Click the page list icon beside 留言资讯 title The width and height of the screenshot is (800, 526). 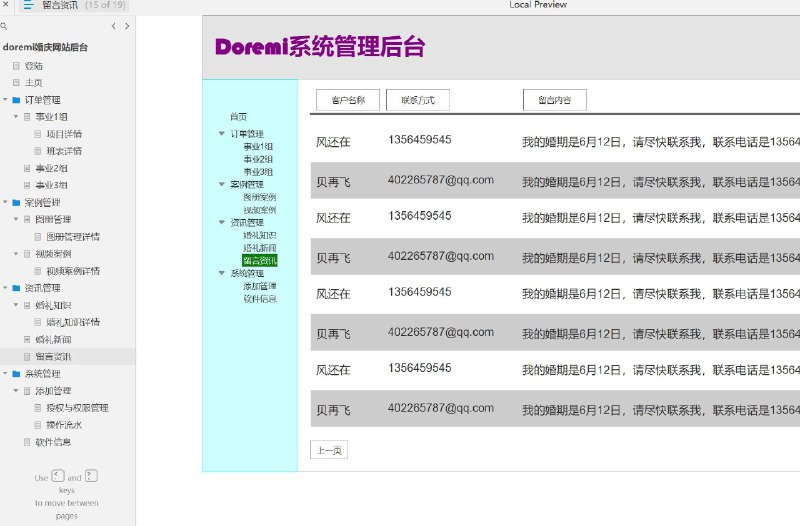click(x=28, y=5)
